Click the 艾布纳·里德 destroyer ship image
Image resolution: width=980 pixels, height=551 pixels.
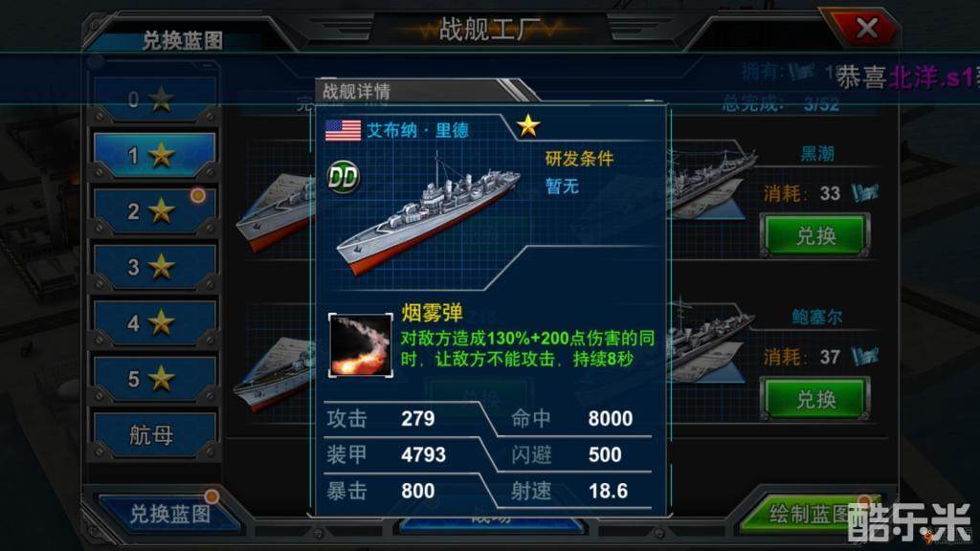point(428,215)
